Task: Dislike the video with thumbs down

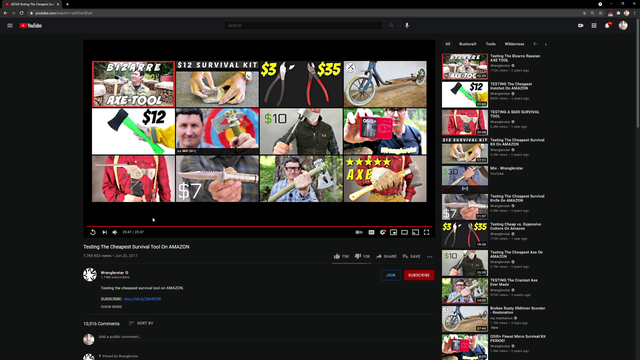Action: coord(362,256)
